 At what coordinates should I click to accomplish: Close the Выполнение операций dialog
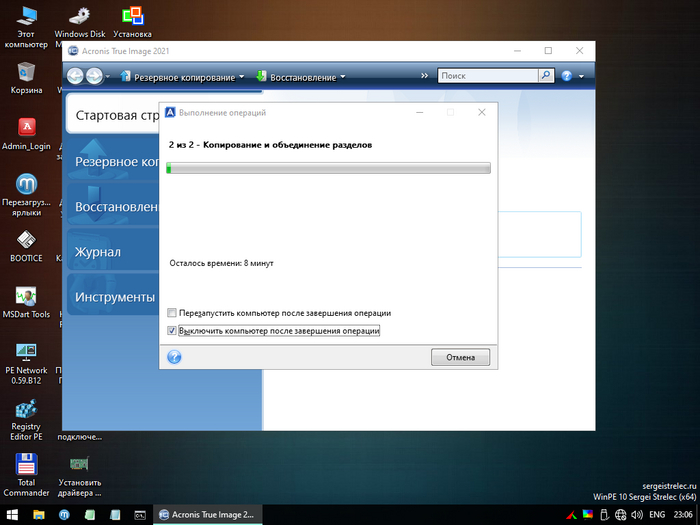pos(482,112)
